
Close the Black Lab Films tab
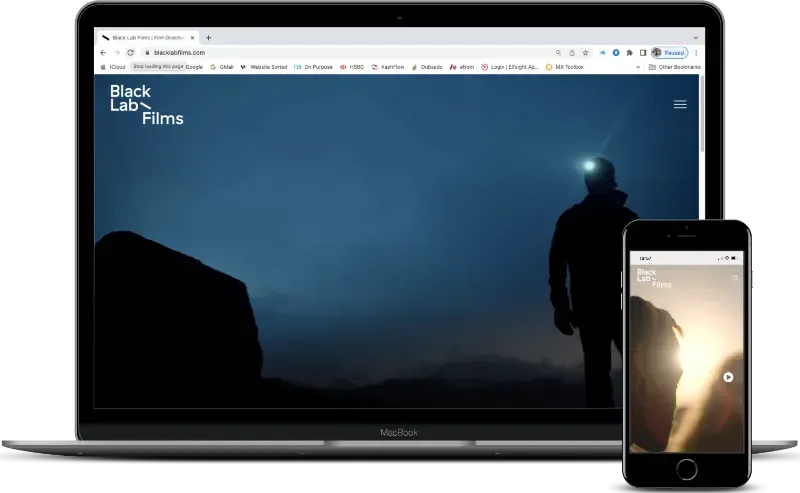(x=192, y=38)
